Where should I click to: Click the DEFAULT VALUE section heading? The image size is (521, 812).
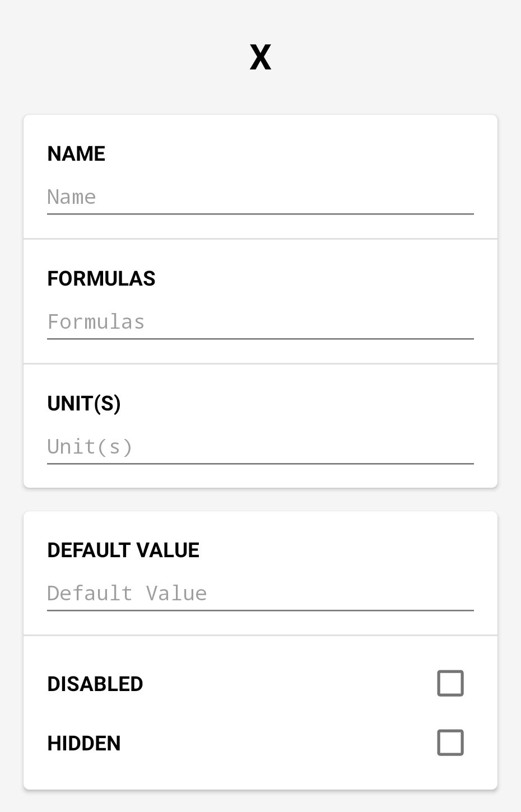click(x=123, y=550)
